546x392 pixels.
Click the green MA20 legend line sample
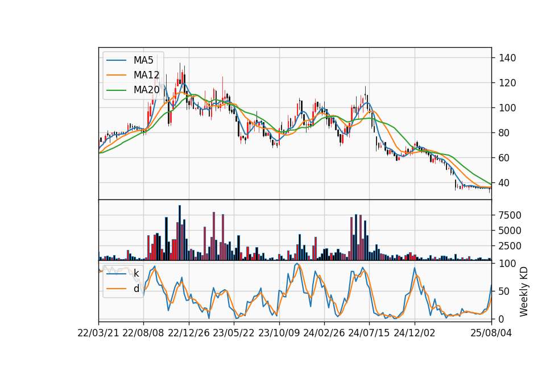[116, 90]
